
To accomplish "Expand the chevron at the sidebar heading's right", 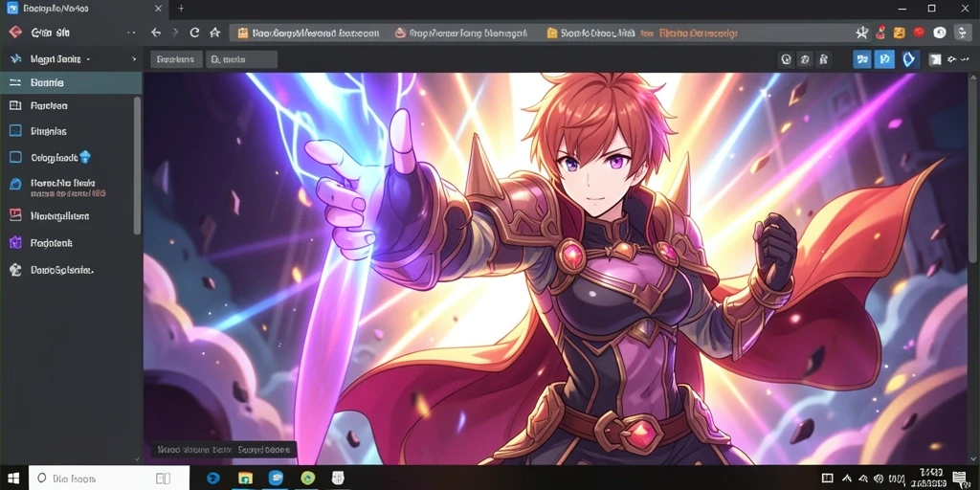I will (134, 59).
